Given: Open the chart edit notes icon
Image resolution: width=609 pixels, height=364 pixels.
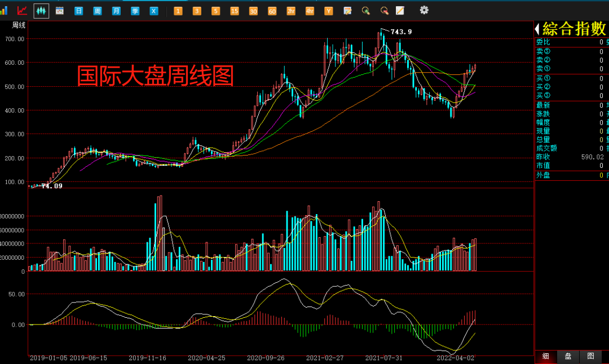Looking at the screenshot, I should 347,11.
